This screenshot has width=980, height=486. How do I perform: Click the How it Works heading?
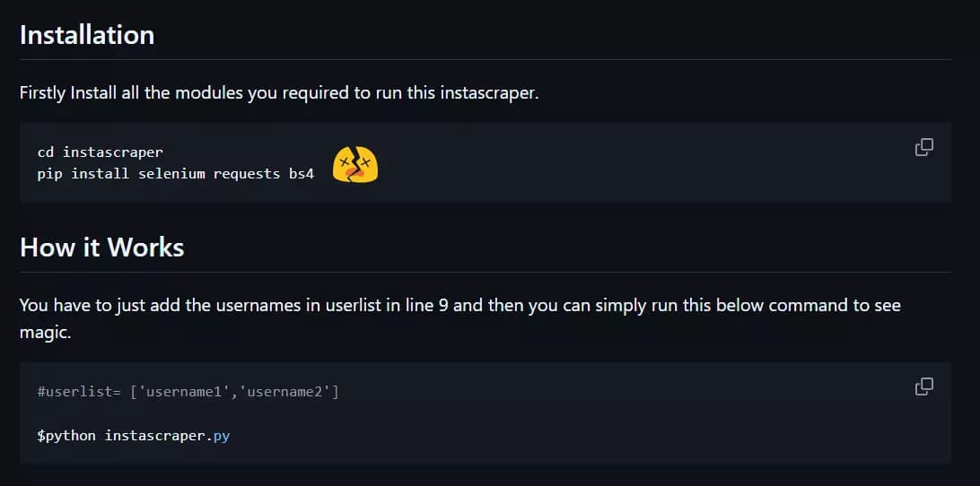[x=101, y=247]
